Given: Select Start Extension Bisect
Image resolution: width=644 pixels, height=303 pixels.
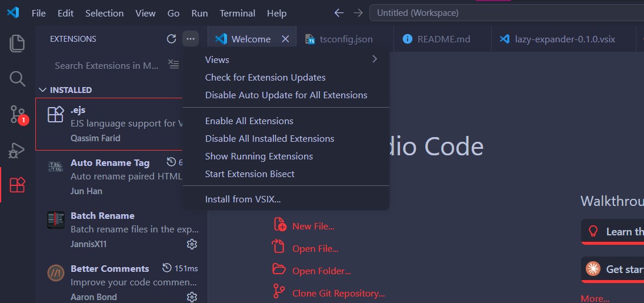Looking at the screenshot, I should coord(286,174).
